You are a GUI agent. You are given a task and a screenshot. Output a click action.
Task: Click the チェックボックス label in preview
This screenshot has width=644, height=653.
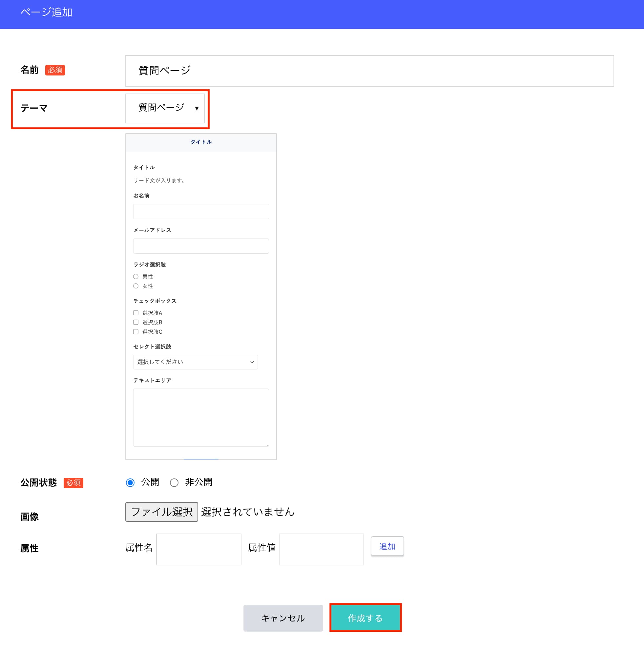click(x=155, y=301)
